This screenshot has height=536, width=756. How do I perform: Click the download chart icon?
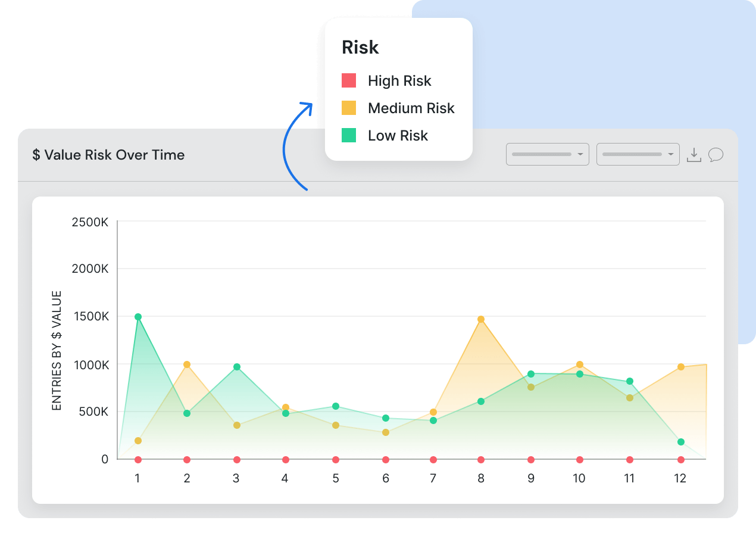pyautogui.click(x=694, y=154)
